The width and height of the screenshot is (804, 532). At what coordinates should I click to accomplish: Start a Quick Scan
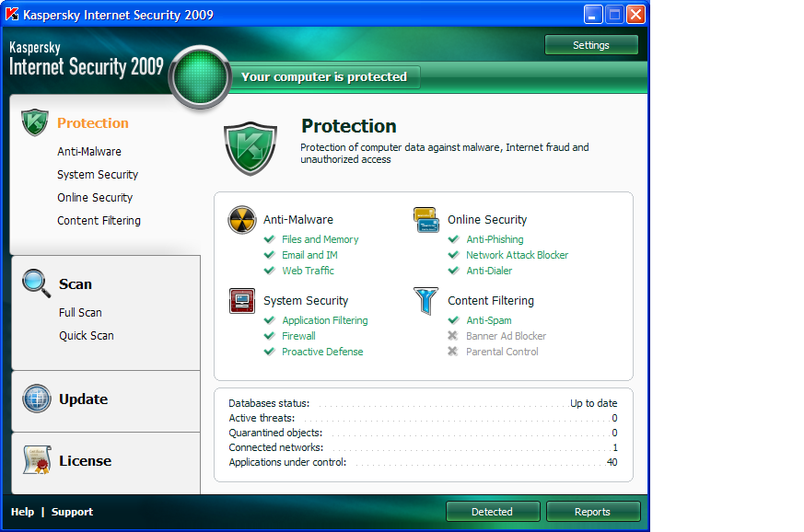pos(87,336)
